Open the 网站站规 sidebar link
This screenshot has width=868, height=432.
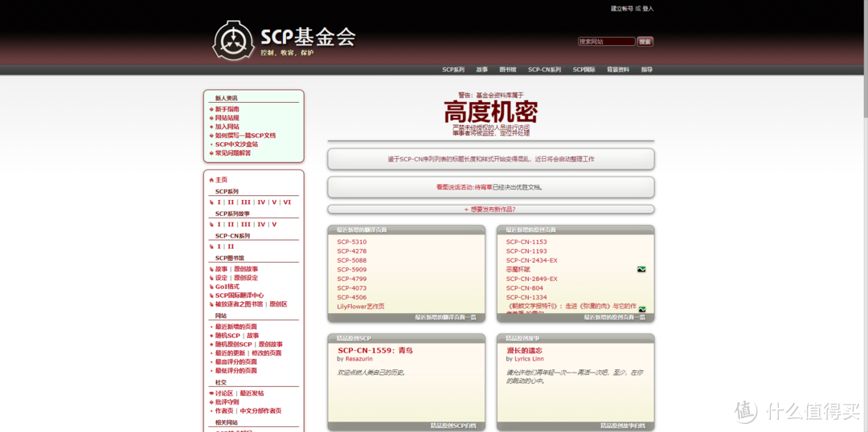coord(227,118)
